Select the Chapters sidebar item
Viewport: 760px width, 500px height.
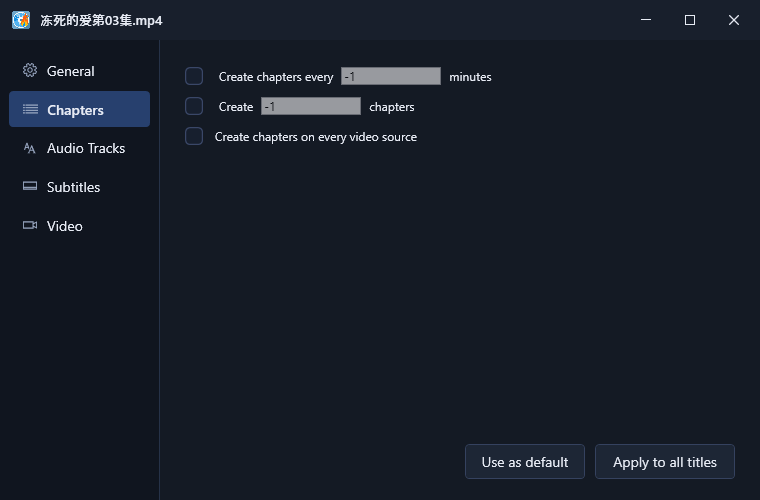coord(79,109)
